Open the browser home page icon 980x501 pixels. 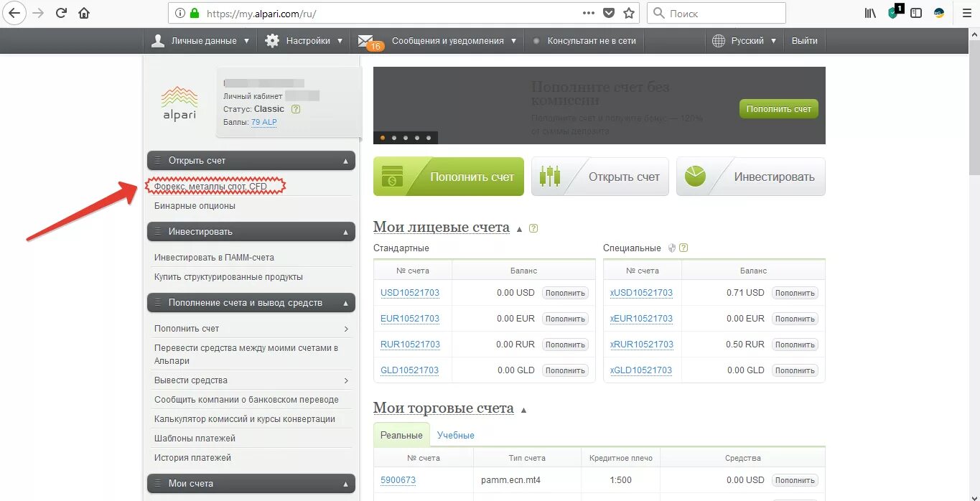tap(84, 13)
